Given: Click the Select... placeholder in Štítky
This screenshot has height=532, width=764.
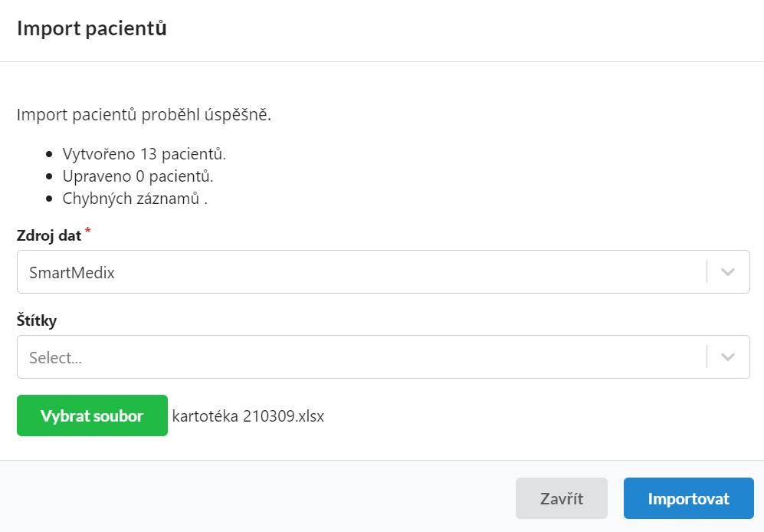Looking at the screenshot, I should 55,357.
